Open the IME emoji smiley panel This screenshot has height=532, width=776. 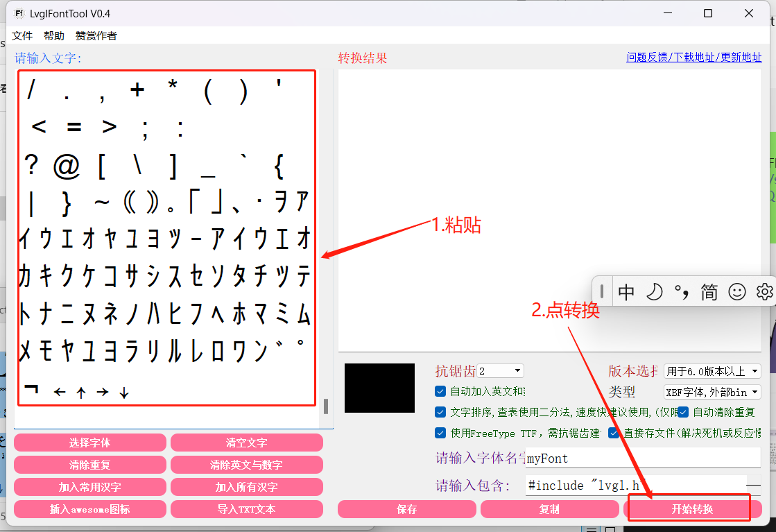tap(737, 292)
